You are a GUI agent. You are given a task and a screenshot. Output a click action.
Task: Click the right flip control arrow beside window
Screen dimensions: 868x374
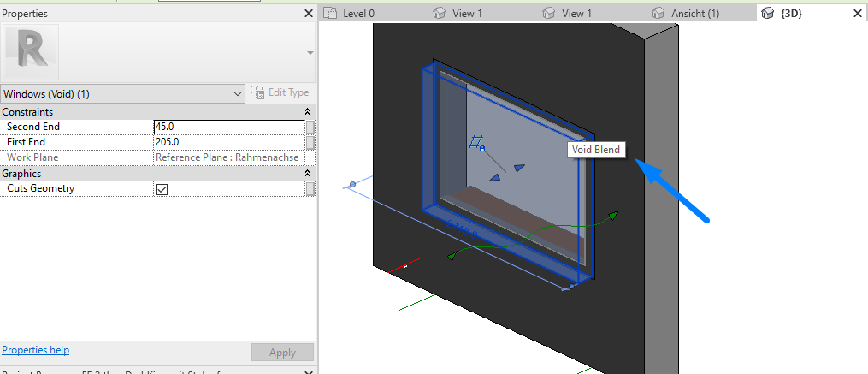point(613,215)
